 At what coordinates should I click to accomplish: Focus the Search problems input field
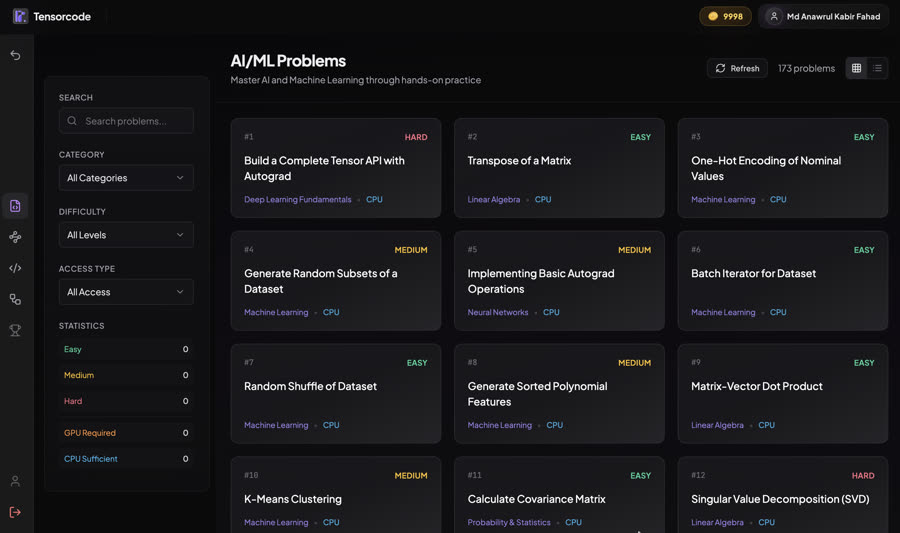click(x=126, y=121)
